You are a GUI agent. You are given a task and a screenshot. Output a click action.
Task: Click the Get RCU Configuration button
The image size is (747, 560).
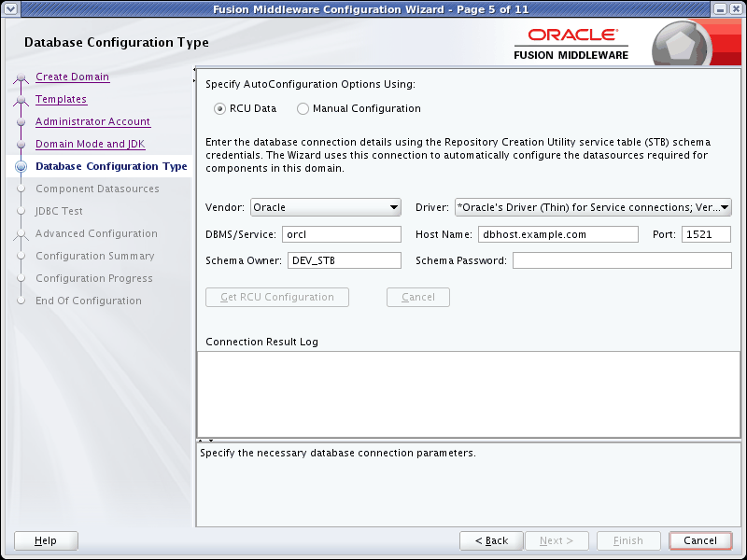point(277,297)
